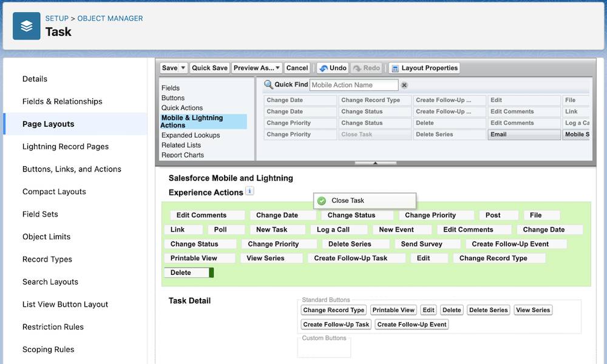Click Printable View standard button
Image resolution: width=607 pixels, height=364 pixels.
coord(393,310)
